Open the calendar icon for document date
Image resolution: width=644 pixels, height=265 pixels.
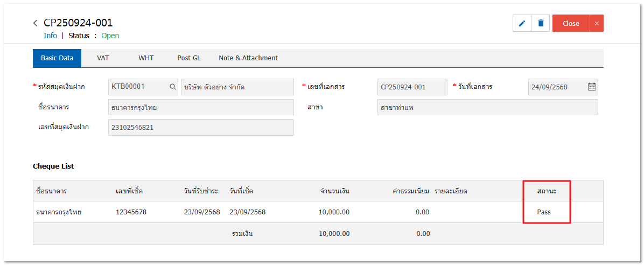pos(591,87)
